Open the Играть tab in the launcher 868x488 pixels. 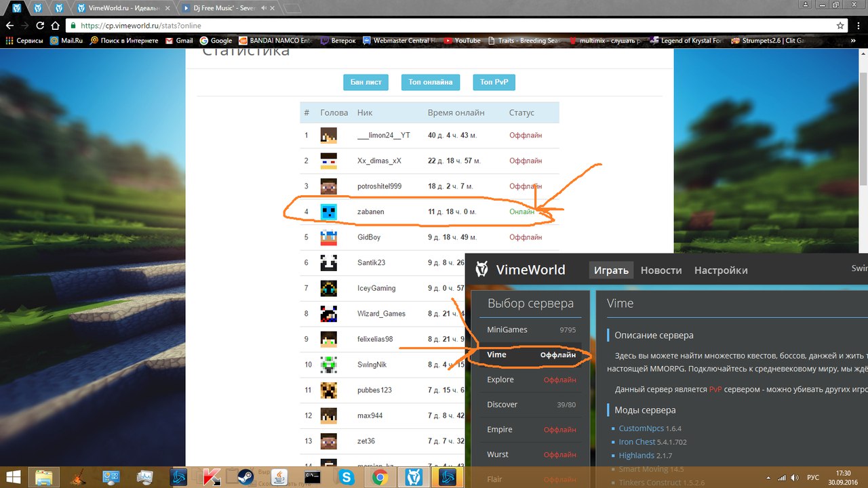(611, 270)
